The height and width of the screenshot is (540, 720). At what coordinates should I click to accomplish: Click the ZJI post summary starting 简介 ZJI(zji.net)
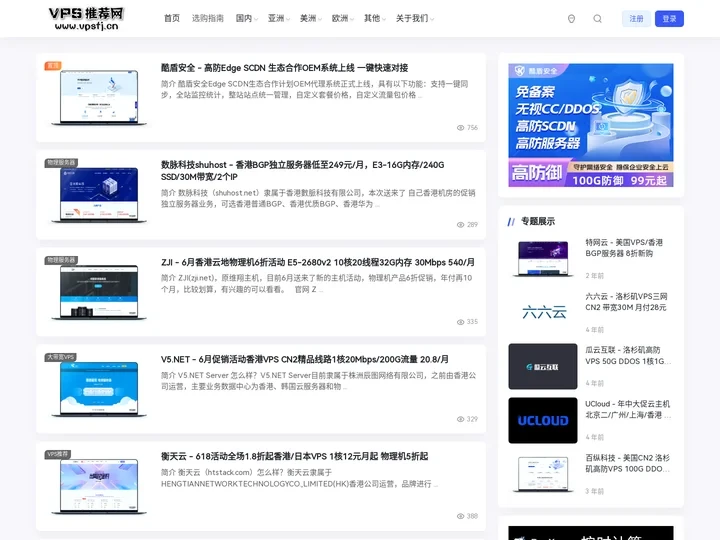tap(316, 284)
